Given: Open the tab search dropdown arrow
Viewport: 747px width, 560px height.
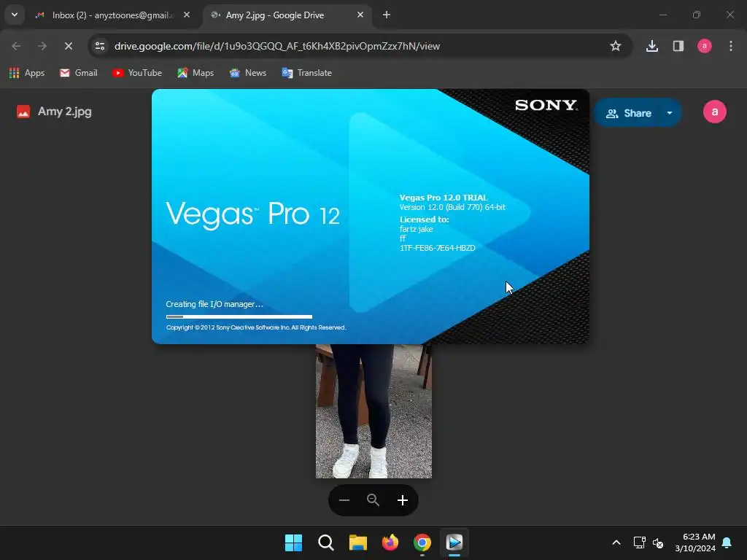Looking at the screenshot, I should pyautogui.click(x=15, y=15).
